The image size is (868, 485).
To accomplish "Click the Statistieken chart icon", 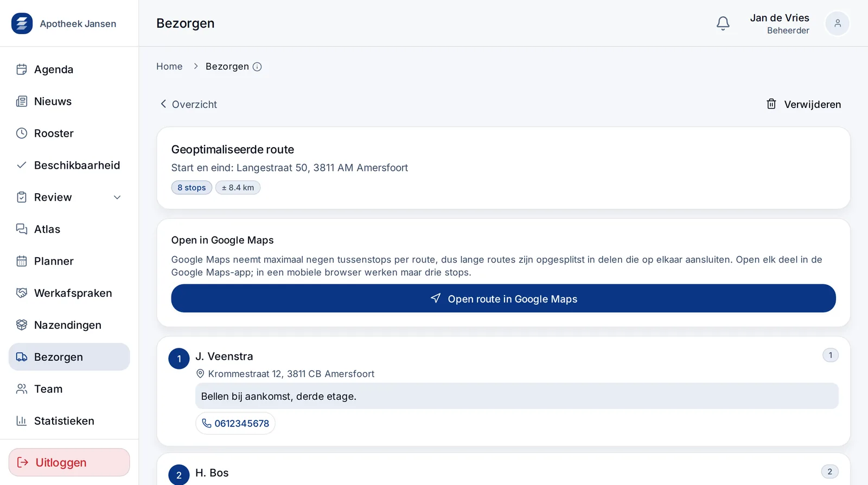I will click(x=22, y=421).
